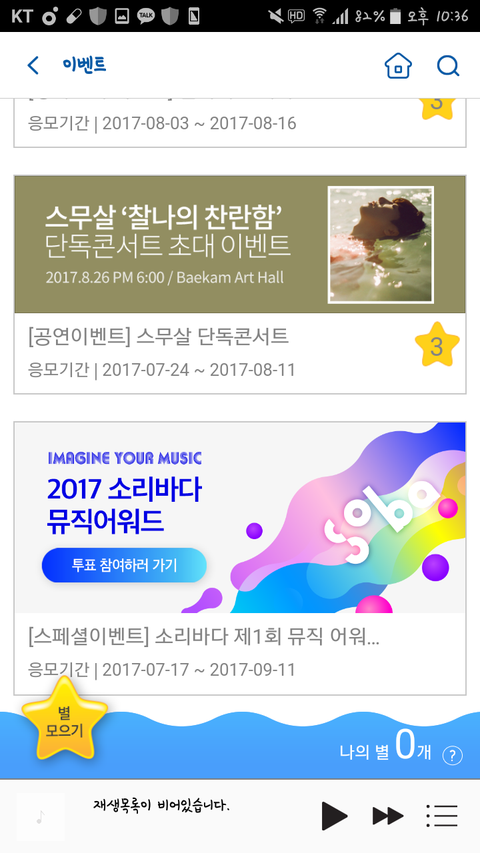Open the 2017 소리바다 뮤직어워드 banner
Viewport: 480px width, 853px height.
point(240,518)
